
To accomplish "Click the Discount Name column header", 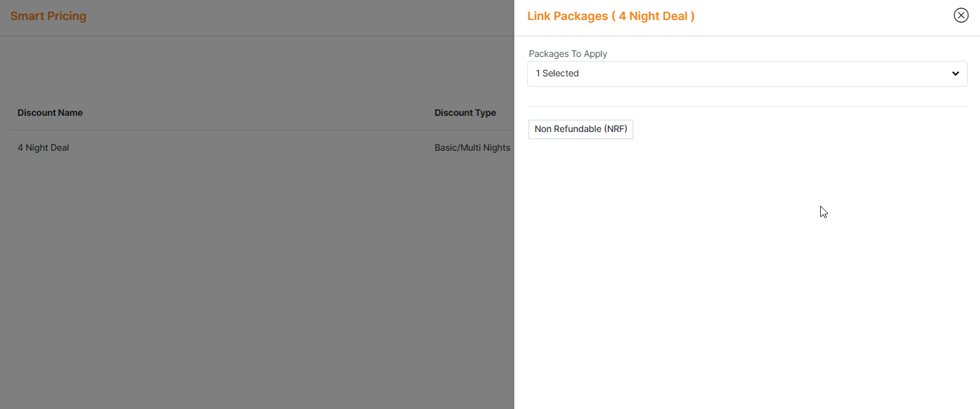I will (x=50, y=112).
